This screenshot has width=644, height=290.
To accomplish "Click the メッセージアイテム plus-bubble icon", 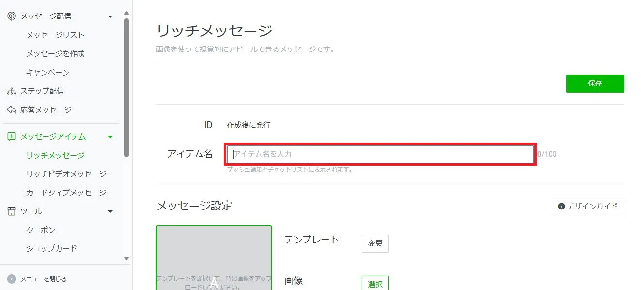I will pyautogui.click(x=12, y=137).
